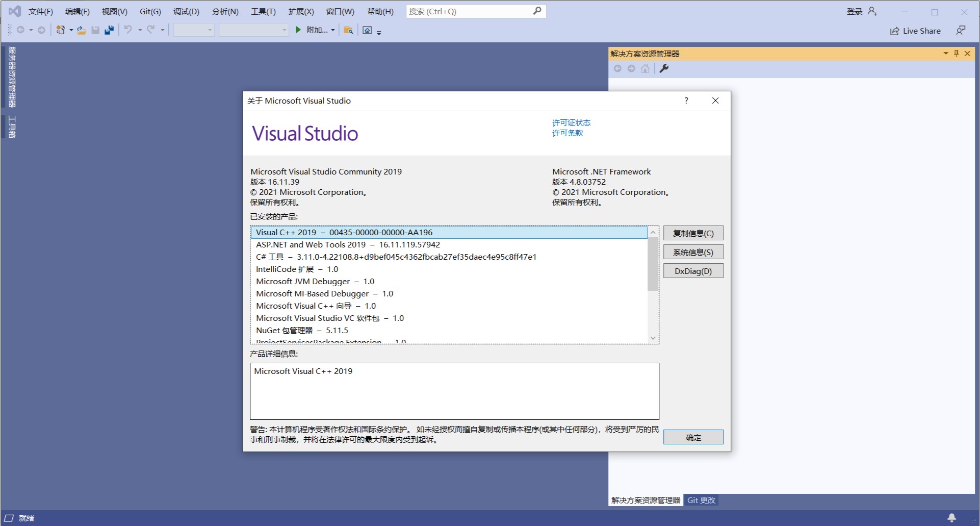Click the installed products scrollbar thumb

[x=653, y=264]
